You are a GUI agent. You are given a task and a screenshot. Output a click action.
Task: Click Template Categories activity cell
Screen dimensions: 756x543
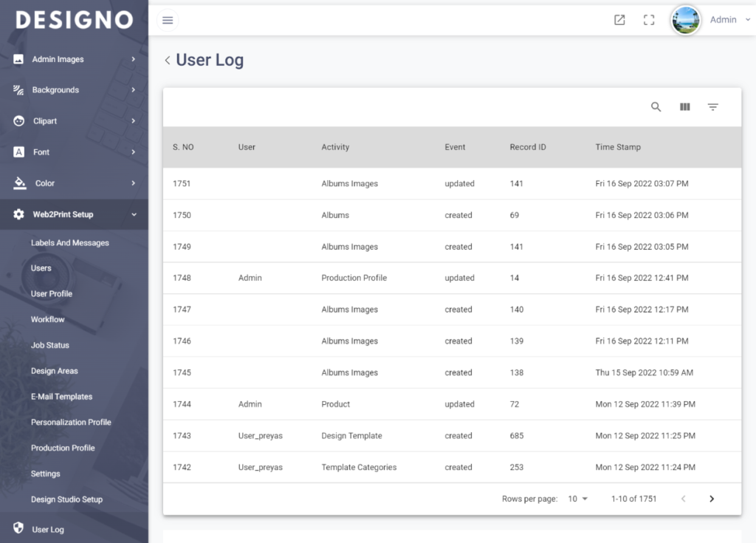pos(359,467)
